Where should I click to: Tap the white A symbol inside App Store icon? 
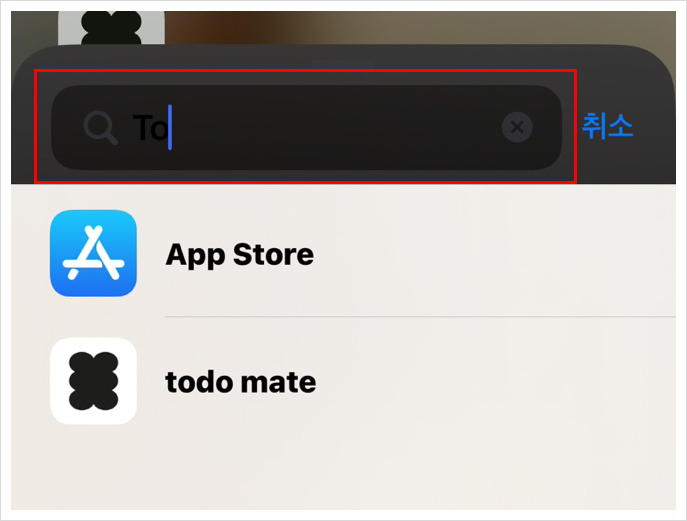93,253
